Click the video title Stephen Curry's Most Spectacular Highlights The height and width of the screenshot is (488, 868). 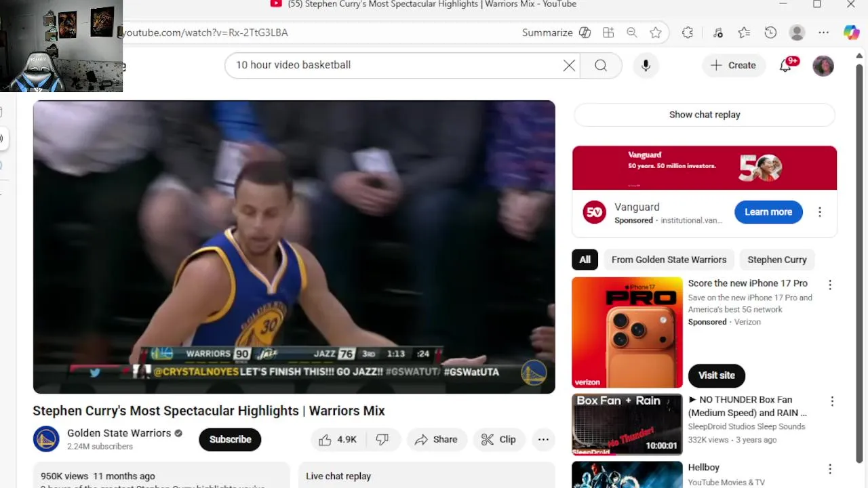[209, 411]
